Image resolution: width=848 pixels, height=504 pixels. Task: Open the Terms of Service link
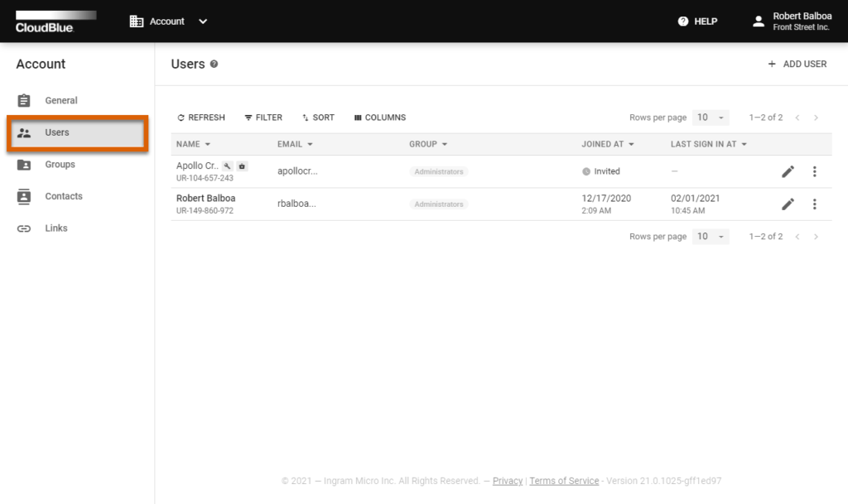[564, 481]
